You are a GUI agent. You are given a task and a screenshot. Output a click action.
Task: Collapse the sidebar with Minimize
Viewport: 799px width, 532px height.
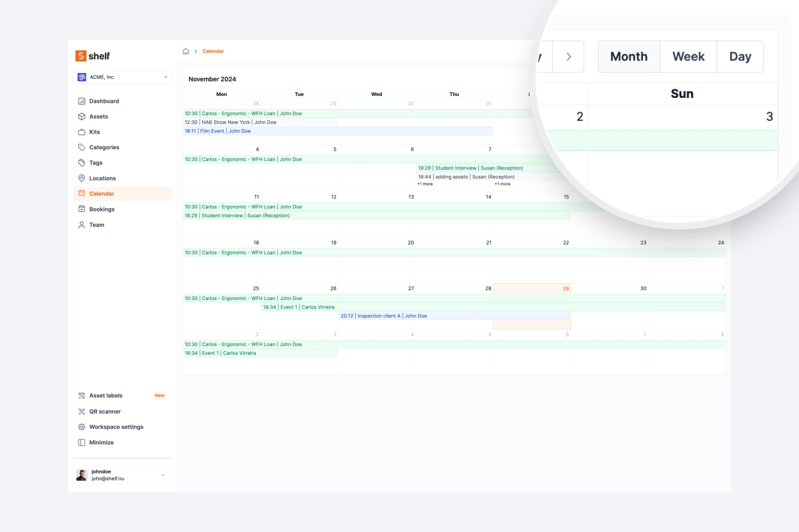coord(100,442)
